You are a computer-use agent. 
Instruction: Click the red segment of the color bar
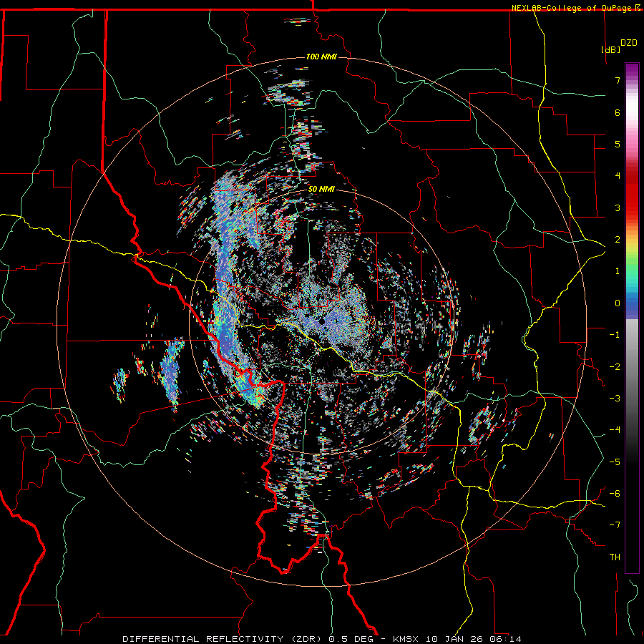click(632, 193)
